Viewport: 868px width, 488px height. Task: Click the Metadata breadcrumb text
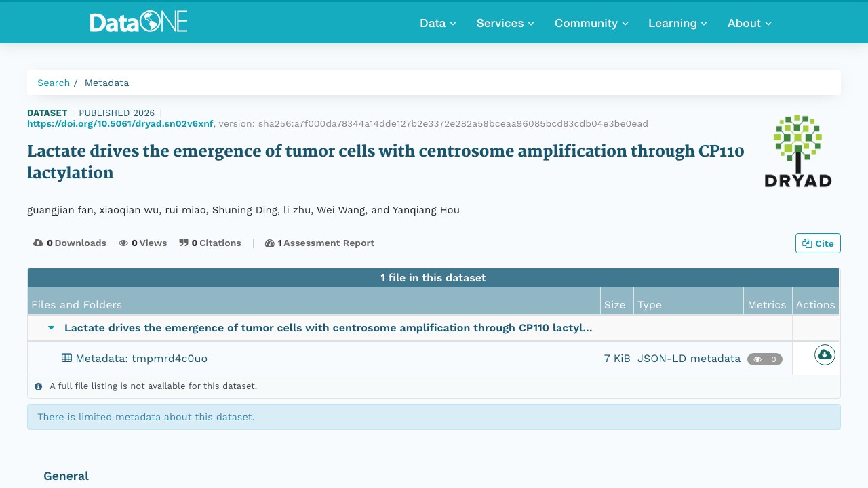click(106, 83)
